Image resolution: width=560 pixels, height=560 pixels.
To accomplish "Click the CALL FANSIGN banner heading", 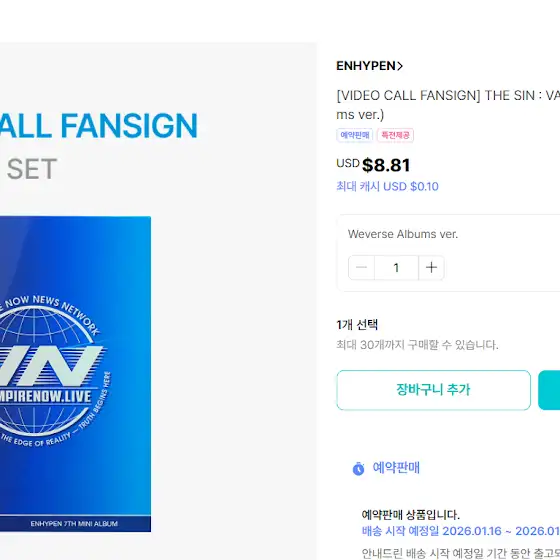I will coord(99,125).
